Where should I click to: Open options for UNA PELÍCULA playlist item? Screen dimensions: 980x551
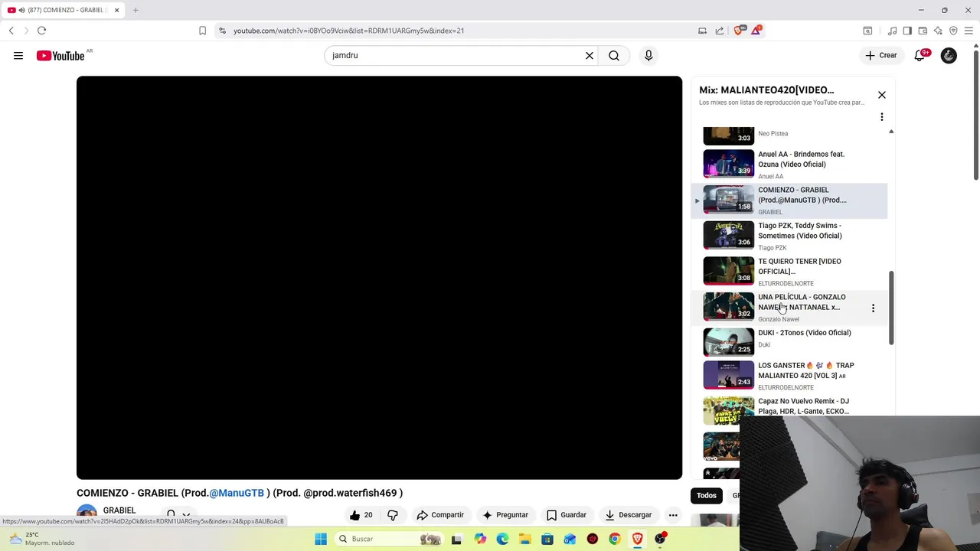pos(873,308)
